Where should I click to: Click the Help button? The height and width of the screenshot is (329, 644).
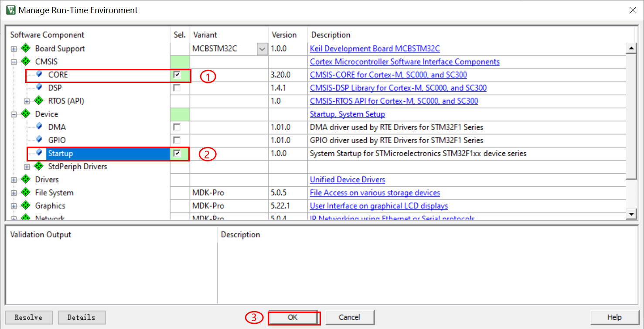tap(614, 317)
